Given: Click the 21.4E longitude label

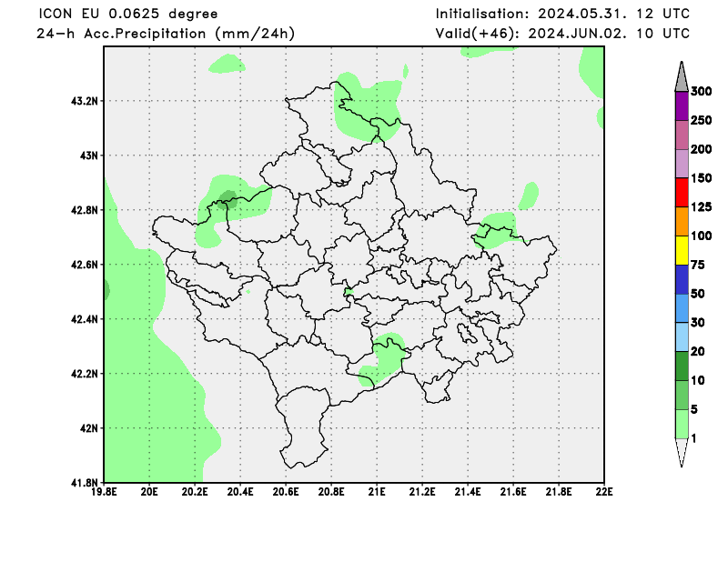Looking at the screenshot, I should [x=468, y=491].
